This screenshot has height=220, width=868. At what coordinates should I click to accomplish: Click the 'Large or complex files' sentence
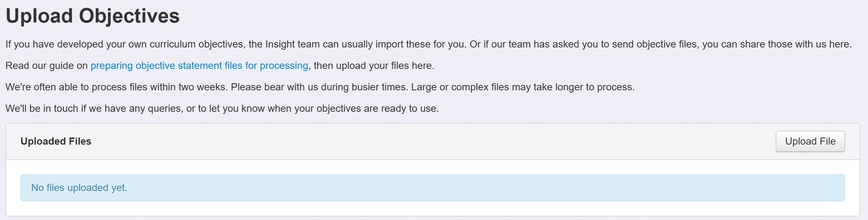(x=523, y=87)
